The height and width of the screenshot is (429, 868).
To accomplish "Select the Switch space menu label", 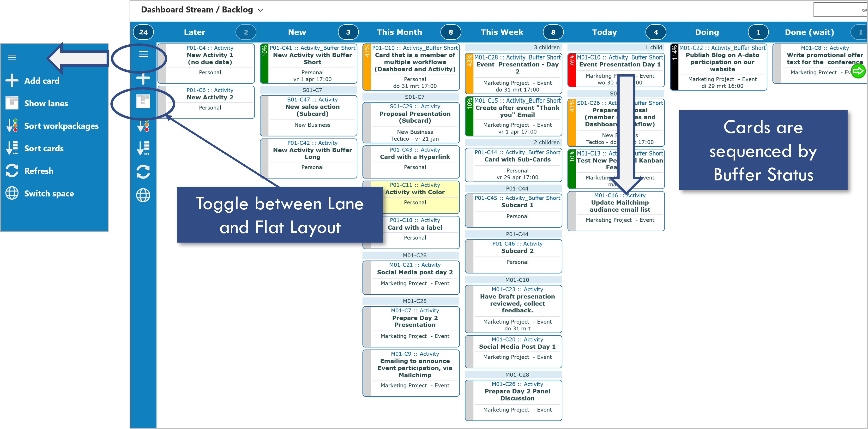I will [x=49, y=194].
